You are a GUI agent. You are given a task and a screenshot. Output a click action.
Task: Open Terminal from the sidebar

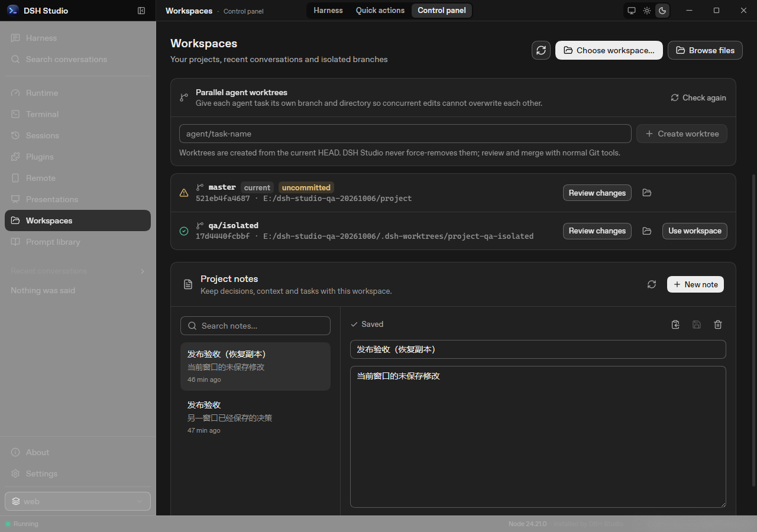coord(77,114)
